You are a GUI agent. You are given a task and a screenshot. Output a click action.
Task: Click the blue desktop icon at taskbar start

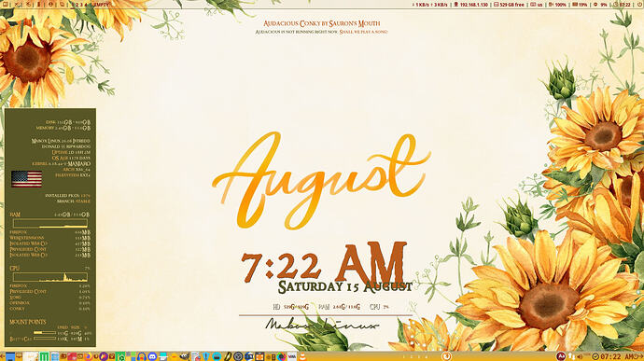coord(10,356)
